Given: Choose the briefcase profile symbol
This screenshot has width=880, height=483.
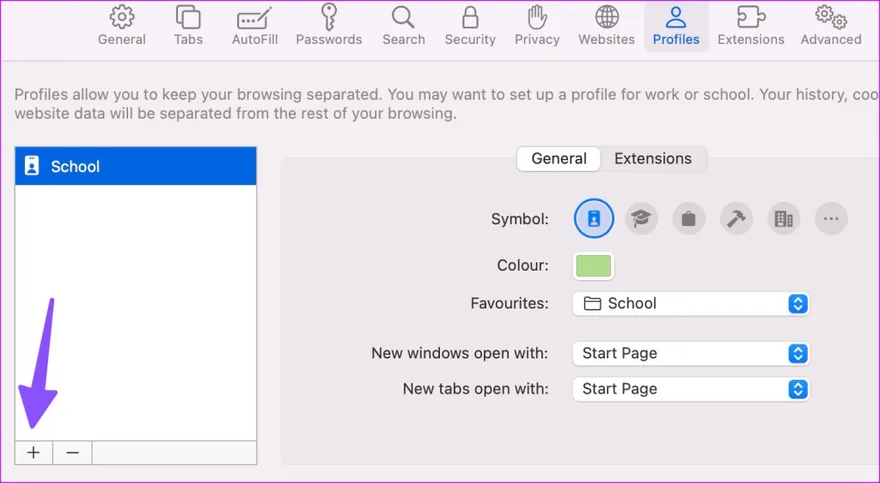Looking at the screenshot, I should tap(688, 219).
